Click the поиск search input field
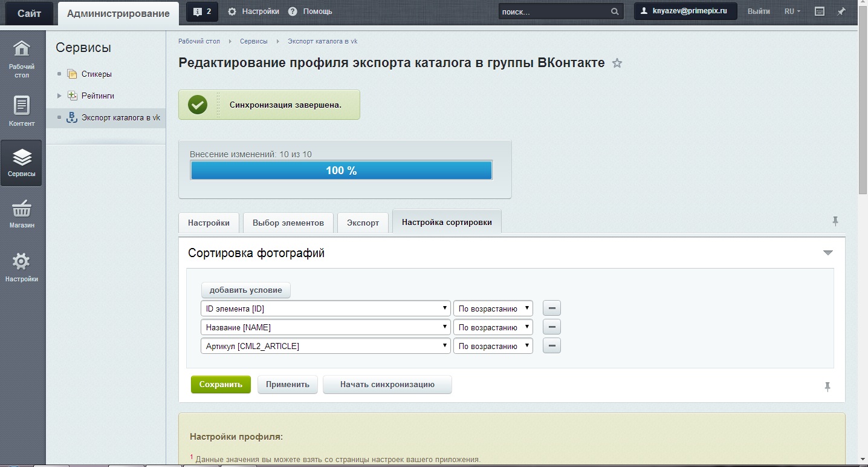 [550, 11]
